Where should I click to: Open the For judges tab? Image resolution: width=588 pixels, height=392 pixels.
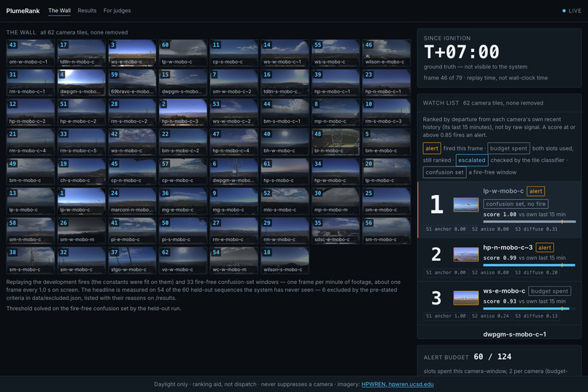point(117,10)
